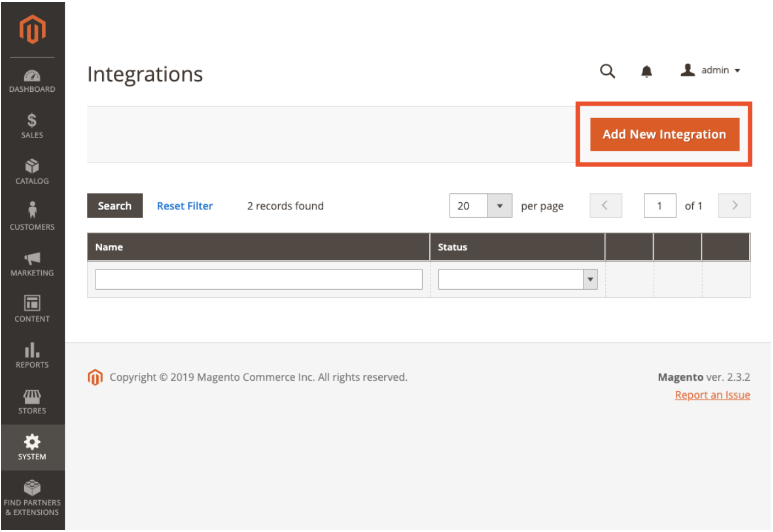The width and height of the screenshot is (773, 532).
Task: Click the Add New Integration button
Action: [x=664, y=135]
